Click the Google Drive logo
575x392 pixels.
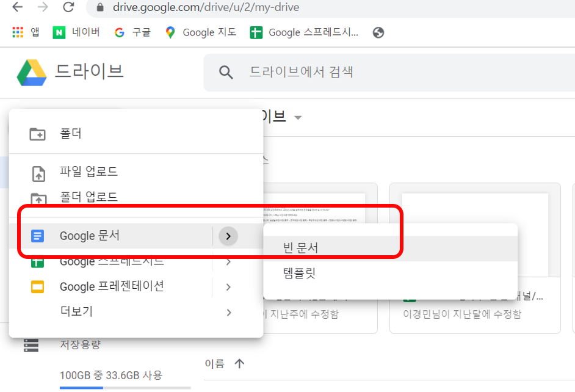[x=32, y=73]
